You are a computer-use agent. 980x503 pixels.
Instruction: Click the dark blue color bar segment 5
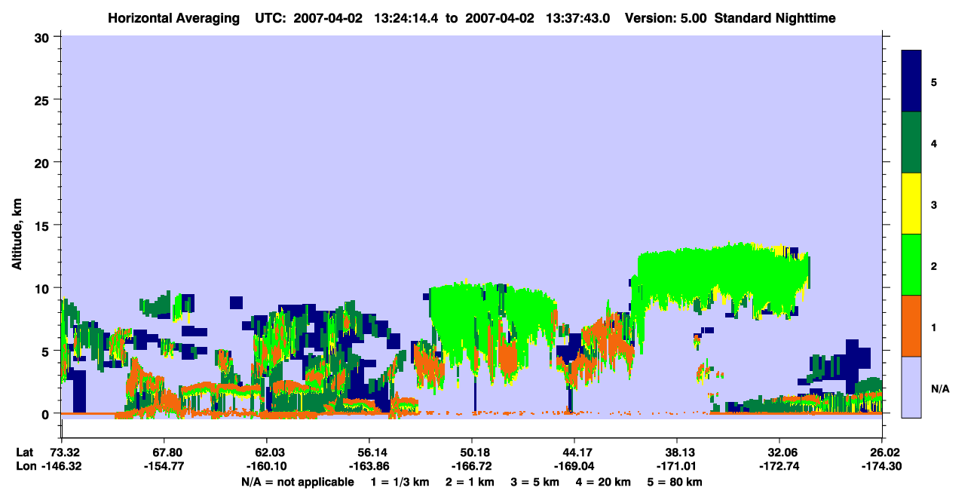click(x=911, y=81)
